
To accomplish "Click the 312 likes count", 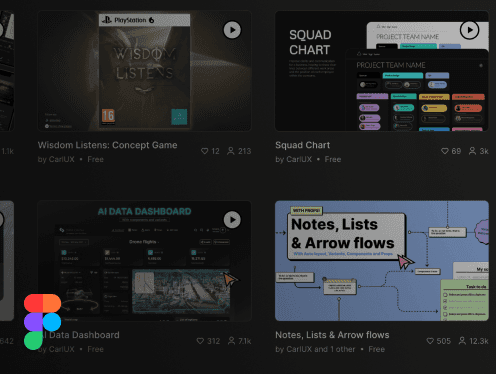I will 214,341.
